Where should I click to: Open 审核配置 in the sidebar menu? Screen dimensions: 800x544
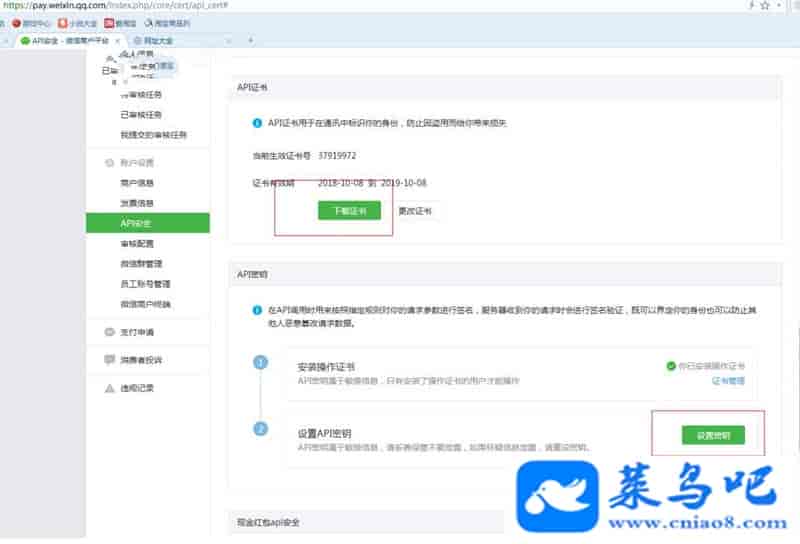point(137,243)
